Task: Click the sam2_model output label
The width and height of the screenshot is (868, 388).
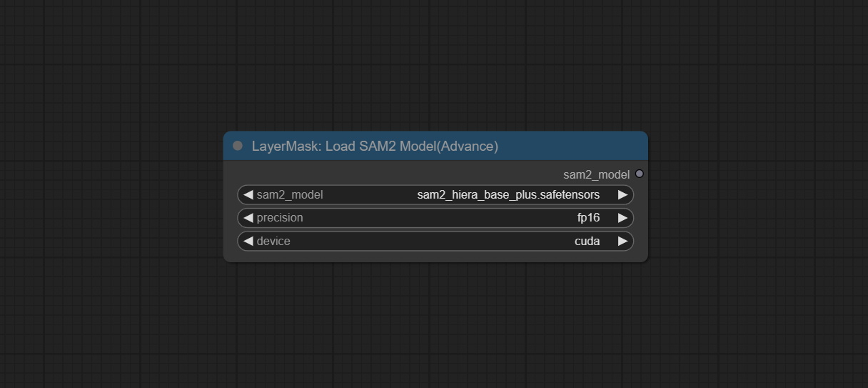Action: click(596, 174)
